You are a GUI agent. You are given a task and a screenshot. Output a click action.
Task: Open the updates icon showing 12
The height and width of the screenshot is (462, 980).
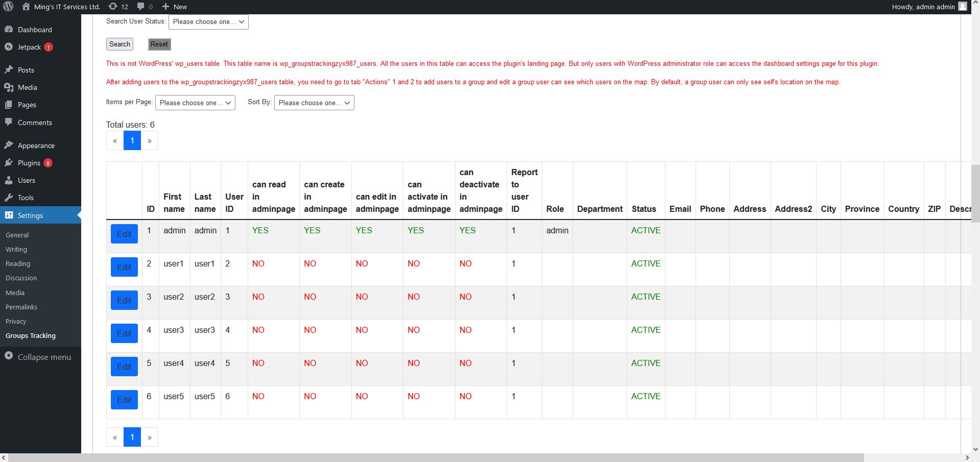click(113, 7)
